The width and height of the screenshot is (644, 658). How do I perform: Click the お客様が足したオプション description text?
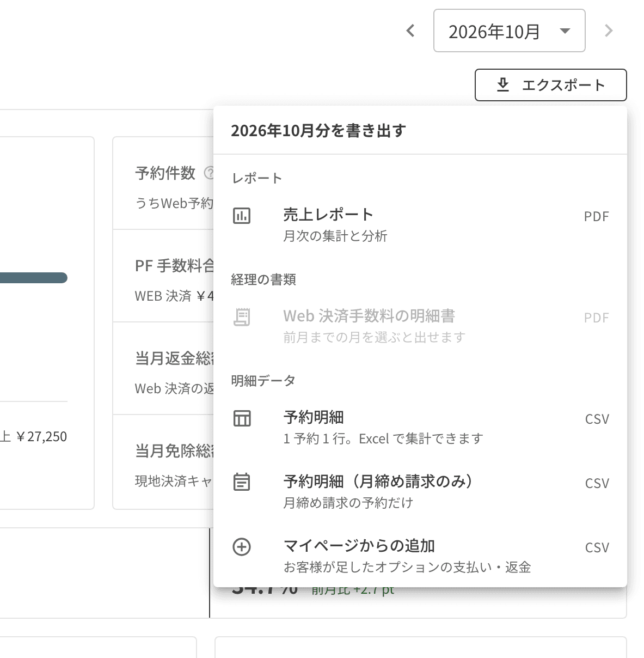pyautogui.click(x=407, y=567)
